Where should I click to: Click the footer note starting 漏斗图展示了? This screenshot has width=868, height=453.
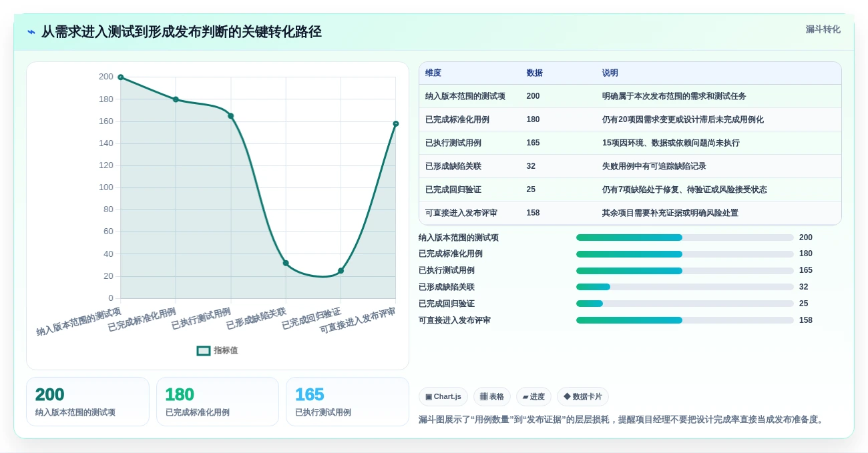623,420
